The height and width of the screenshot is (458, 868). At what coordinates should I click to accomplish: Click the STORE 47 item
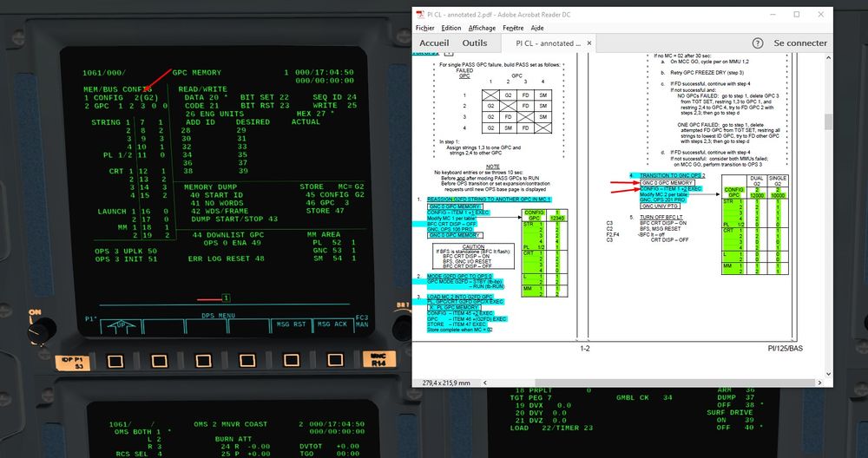tap(325, 211)
